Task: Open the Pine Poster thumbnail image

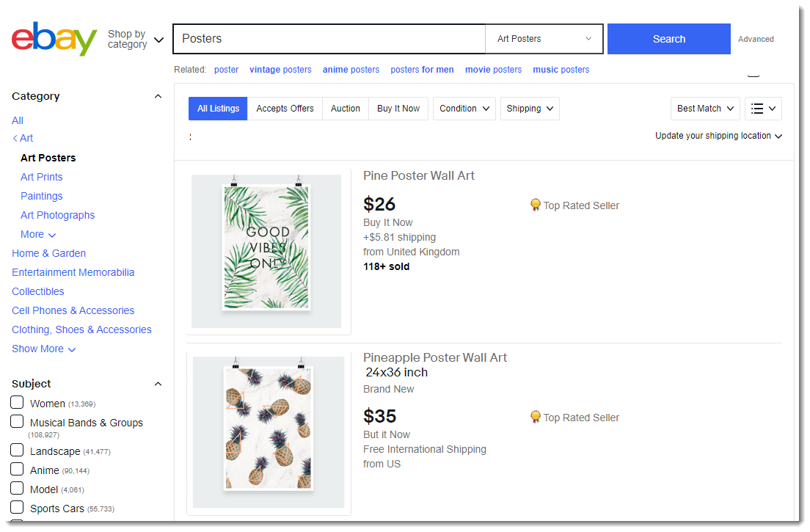Action: tap(266, 251)
